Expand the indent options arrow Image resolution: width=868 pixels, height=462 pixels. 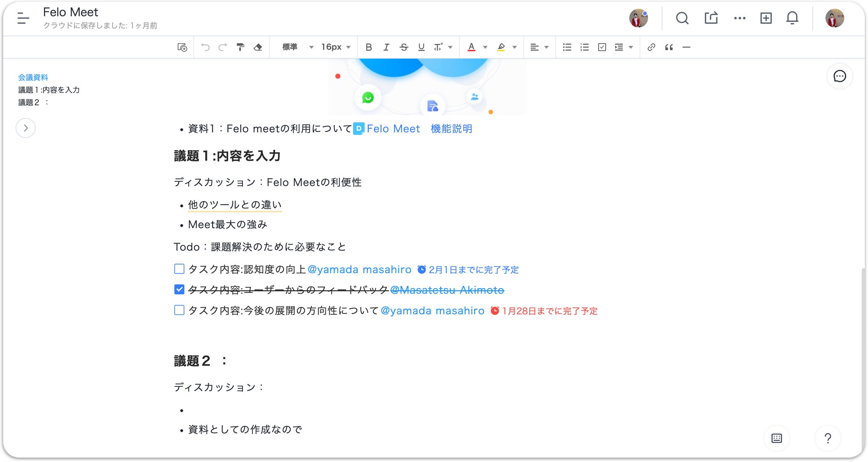631,47
